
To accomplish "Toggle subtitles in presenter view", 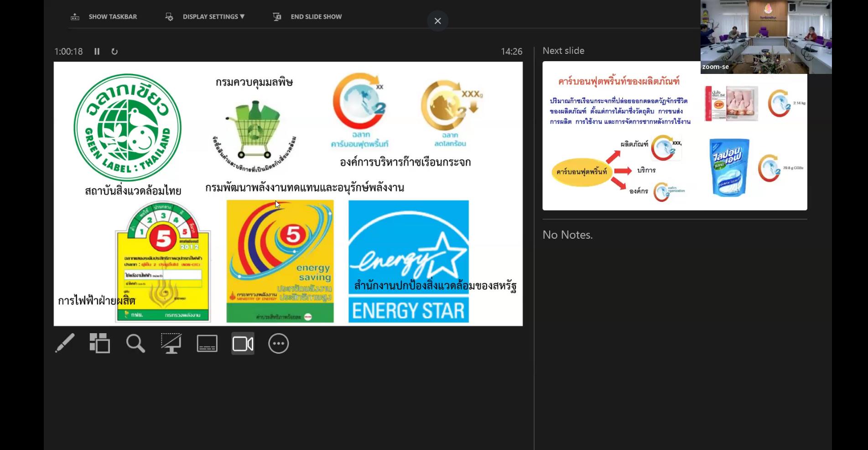I will coord(207,343).
